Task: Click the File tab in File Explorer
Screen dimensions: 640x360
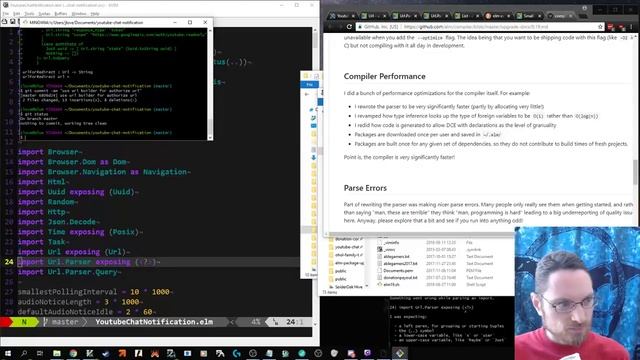Action: pos(309,84)
